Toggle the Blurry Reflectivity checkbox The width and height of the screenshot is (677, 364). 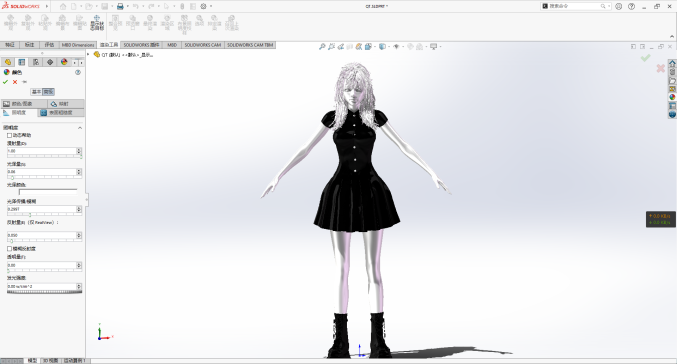point(9,249)
